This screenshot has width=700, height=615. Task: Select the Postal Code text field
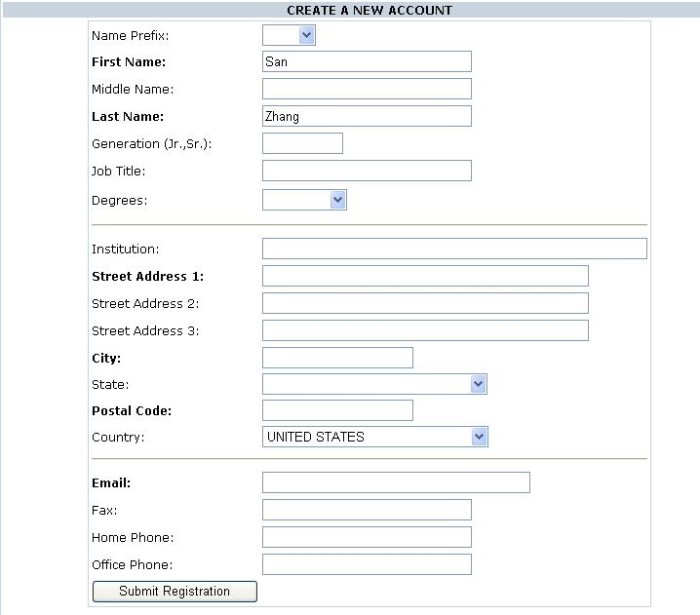(337, 410)
